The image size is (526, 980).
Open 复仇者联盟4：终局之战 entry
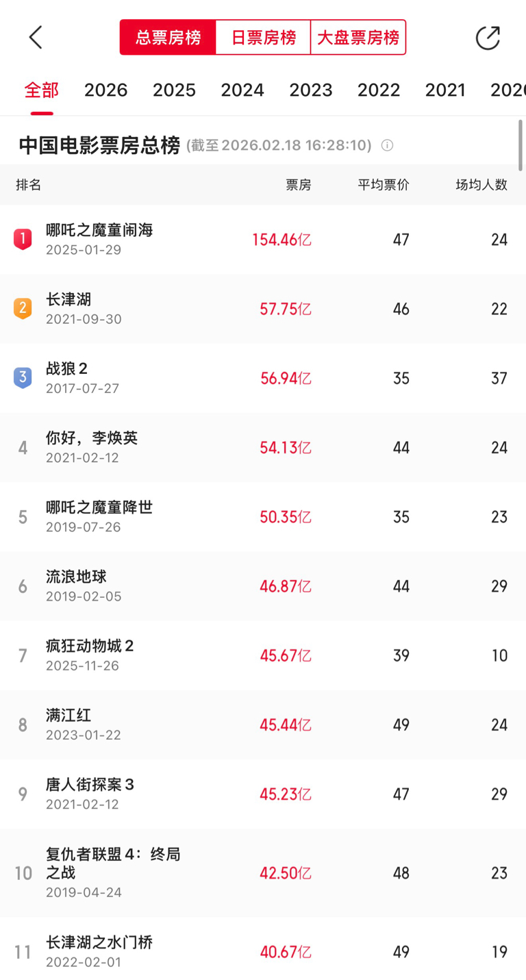coord(112,864)
